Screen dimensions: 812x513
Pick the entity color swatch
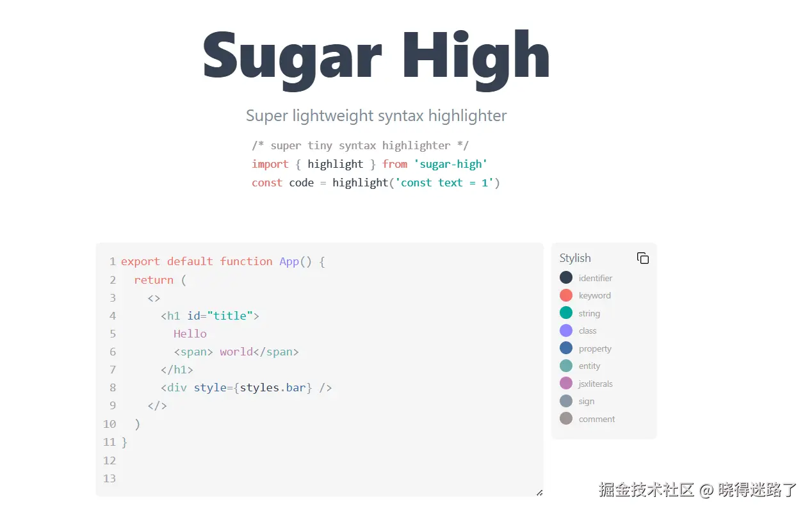click(566, 366)
